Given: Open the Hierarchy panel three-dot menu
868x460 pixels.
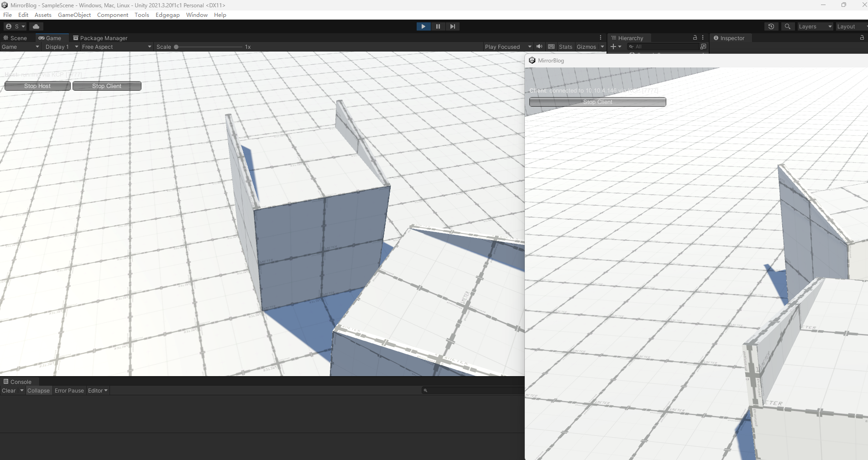Looking at the screenshot, I should 703,37.
